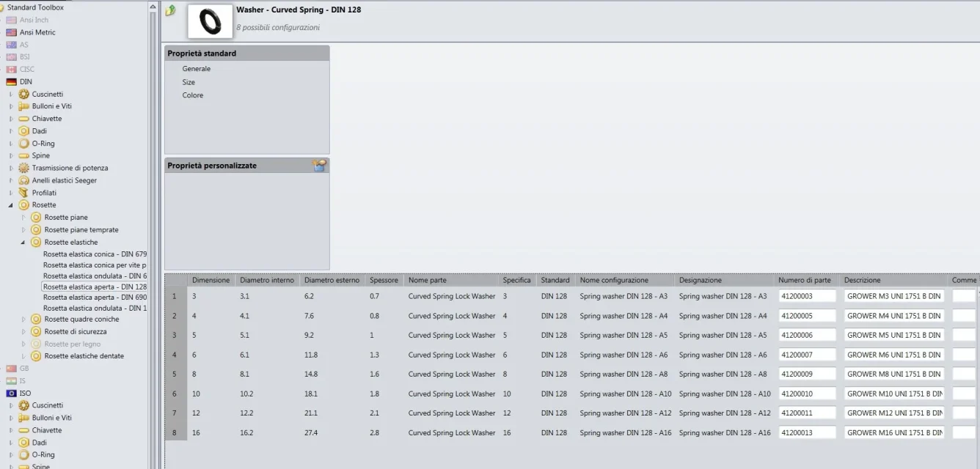Select Rosetta elastica conica per vite
This screenshot has height=469, width=980.
tap(95, 265)
